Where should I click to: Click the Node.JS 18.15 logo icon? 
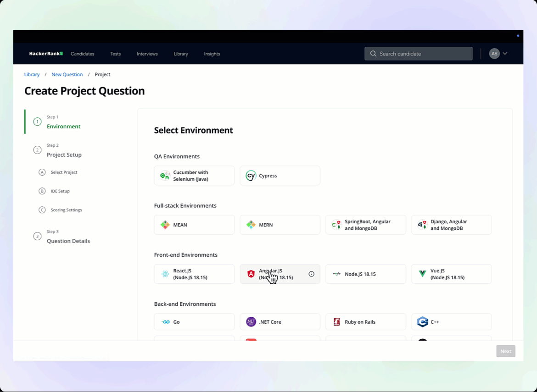(x=336, y=274)
